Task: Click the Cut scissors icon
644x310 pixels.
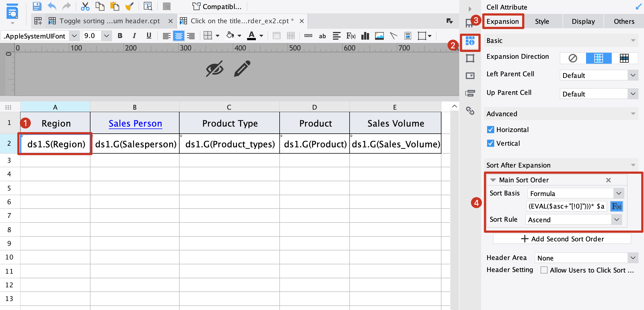Action: (x=85, y=6)
